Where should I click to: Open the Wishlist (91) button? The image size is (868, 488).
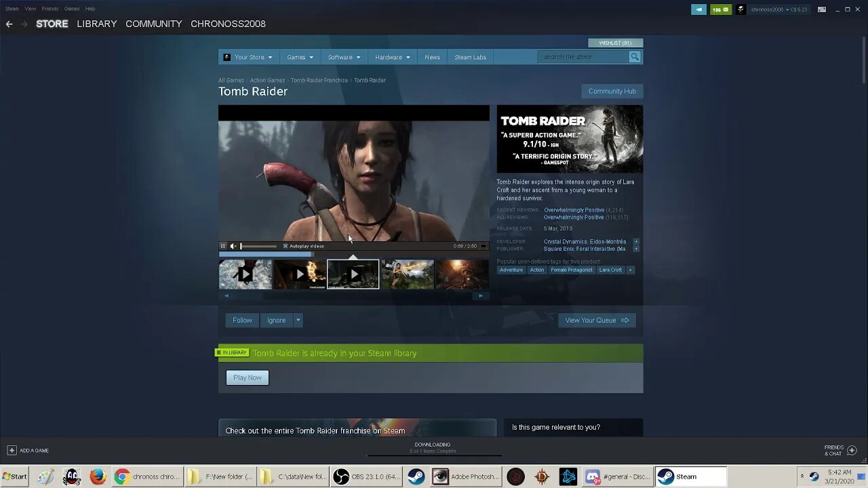click(x=615, y=43)
